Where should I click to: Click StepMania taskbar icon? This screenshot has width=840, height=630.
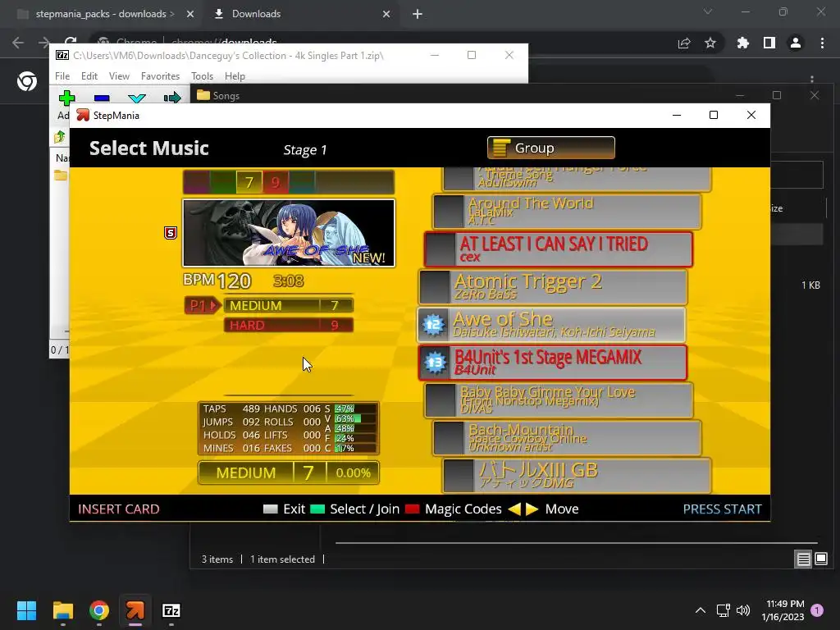135,610
